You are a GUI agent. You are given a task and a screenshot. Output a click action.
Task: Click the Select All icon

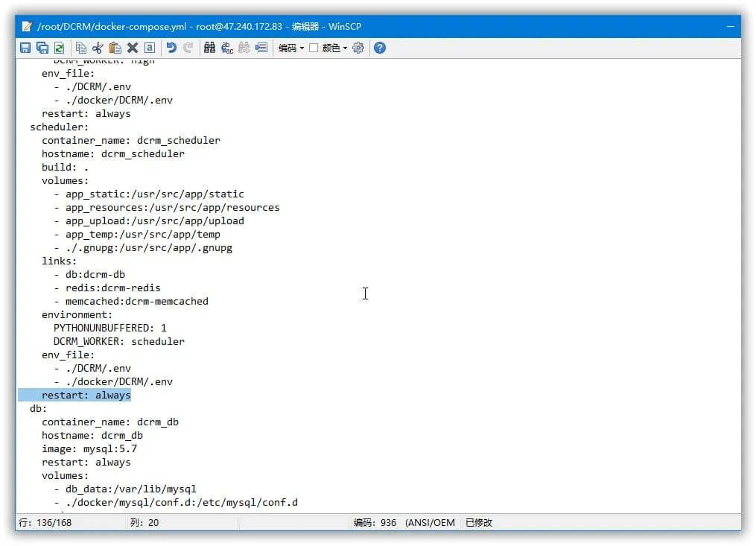tap(149, 48)
